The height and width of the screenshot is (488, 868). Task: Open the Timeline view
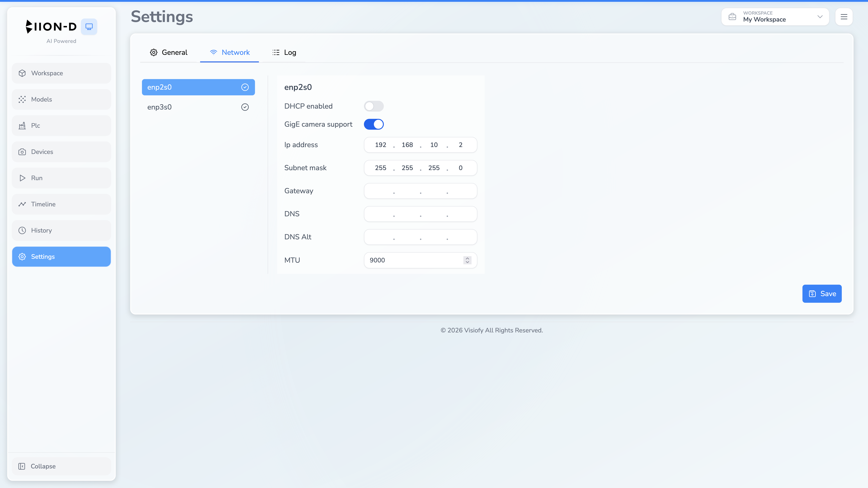click(61, 204)
